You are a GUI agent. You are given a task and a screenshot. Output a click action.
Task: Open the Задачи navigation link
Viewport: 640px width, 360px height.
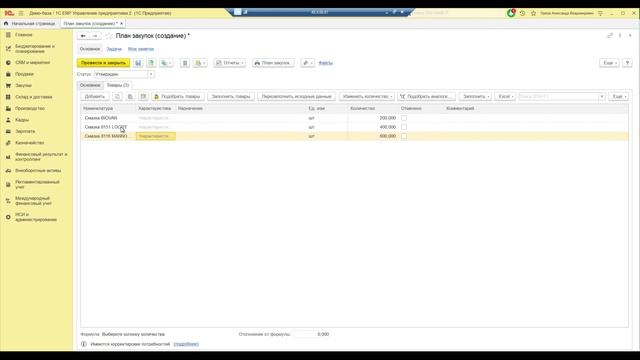point(114,49)
